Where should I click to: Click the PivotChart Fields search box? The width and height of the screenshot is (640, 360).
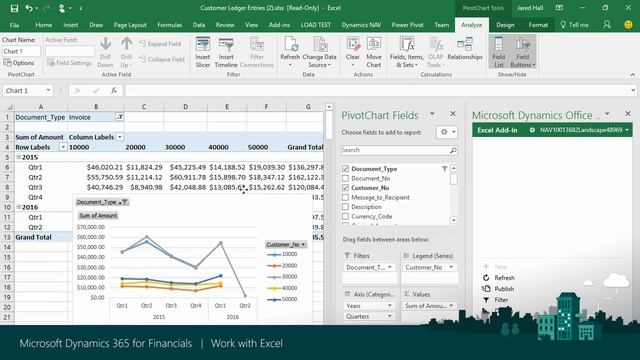[x=395, y=150]
